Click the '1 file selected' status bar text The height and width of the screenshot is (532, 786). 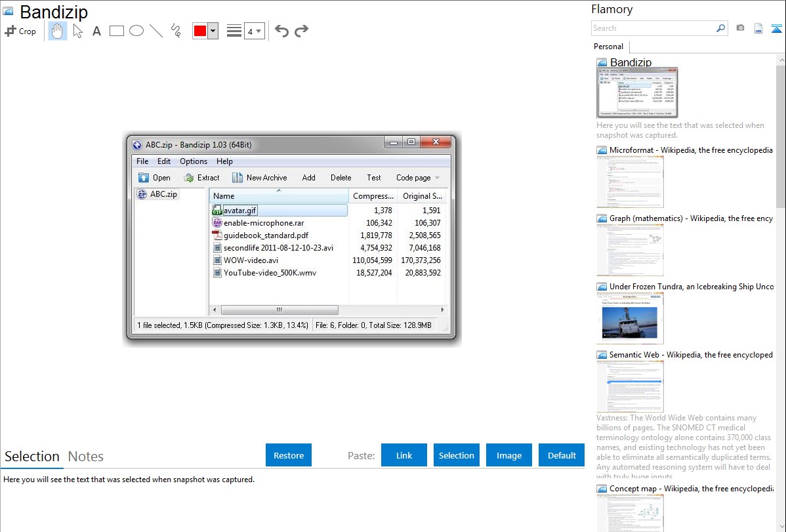tap(222, 325)
